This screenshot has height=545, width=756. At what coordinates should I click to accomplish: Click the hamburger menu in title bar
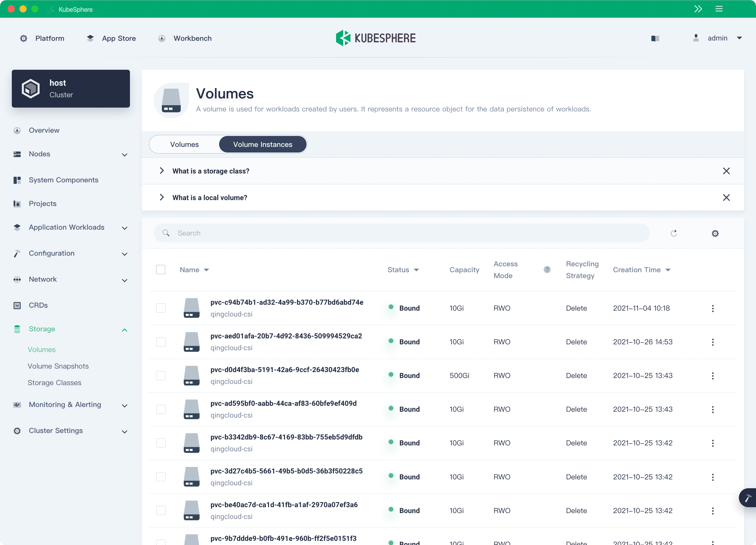tap(719, 9)
